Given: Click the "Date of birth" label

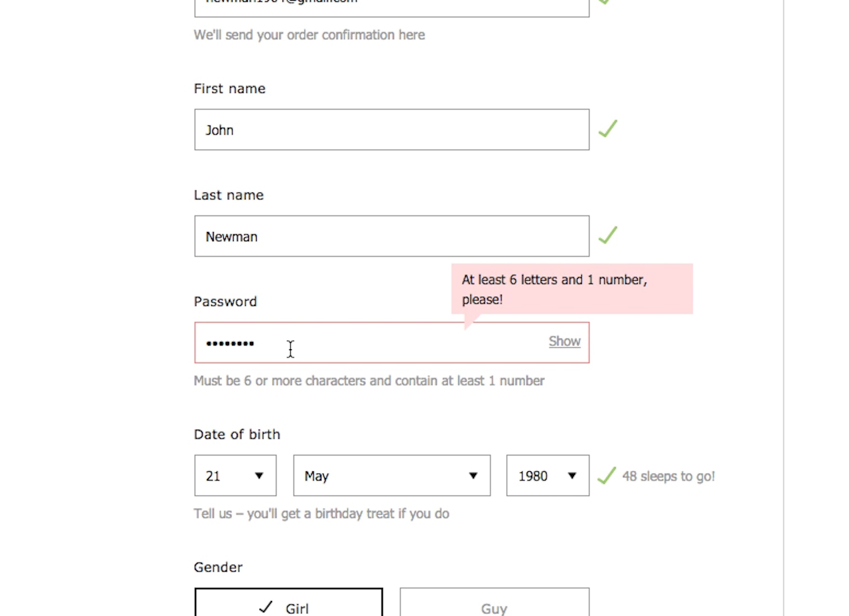Looking at the screenshot, I should (237, 435).
